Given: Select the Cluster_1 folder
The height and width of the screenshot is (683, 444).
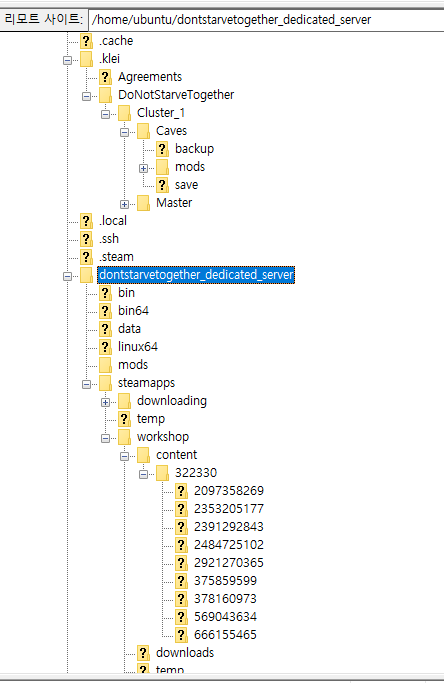Looking at the screenshot, I should (161, 113).
